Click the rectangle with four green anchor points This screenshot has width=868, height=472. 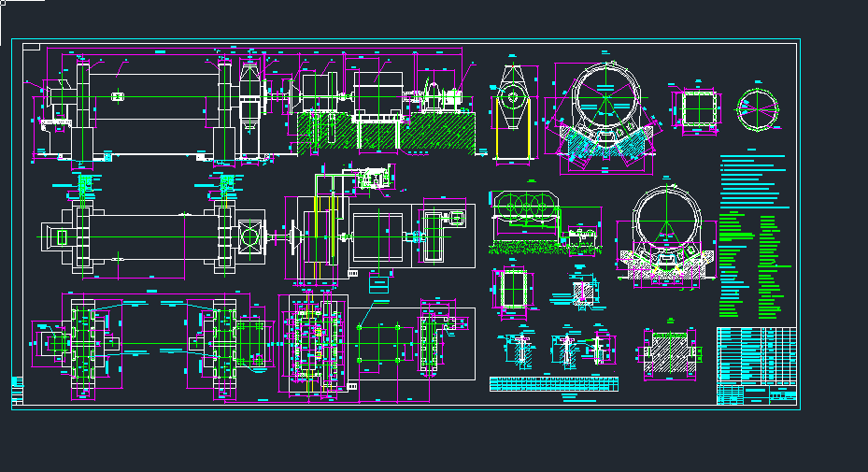pyautogui.click(x=381, y=342)
